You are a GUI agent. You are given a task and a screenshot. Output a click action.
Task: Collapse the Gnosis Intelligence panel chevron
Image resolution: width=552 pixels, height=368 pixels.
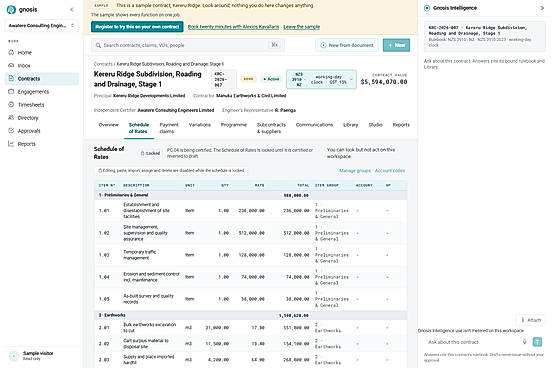pos(542,8)
